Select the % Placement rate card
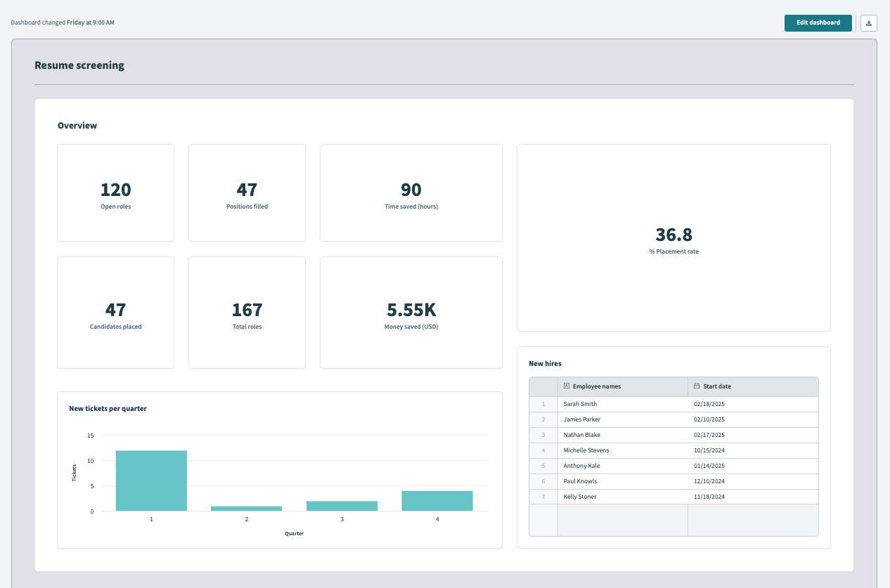 (673, 238)
